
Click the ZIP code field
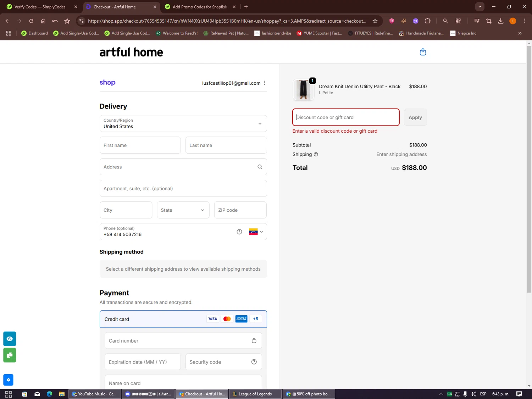click(240, 210)
